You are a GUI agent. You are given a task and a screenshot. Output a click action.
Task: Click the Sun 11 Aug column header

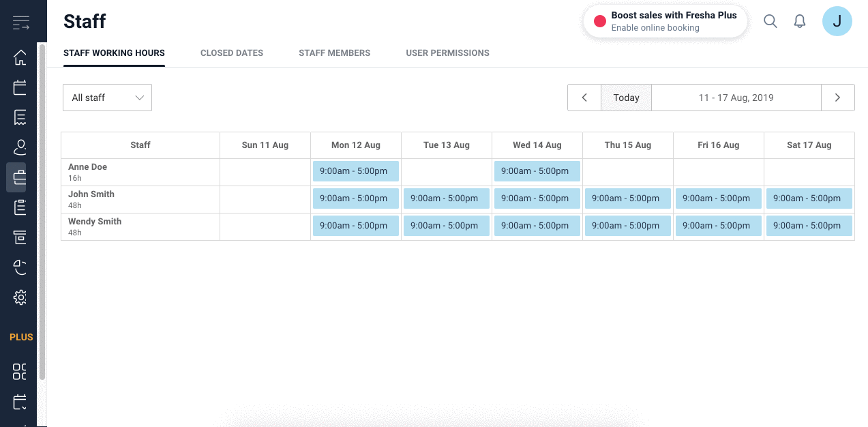[x=265, y=145]
